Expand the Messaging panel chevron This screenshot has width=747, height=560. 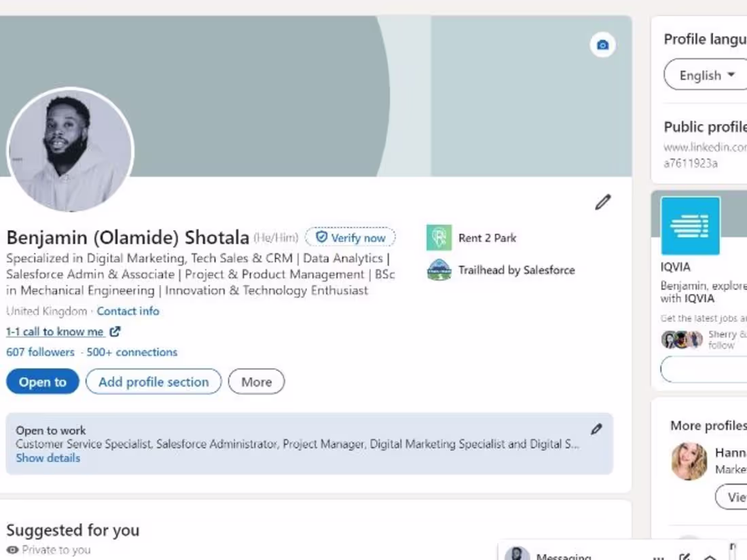[710, 557]
